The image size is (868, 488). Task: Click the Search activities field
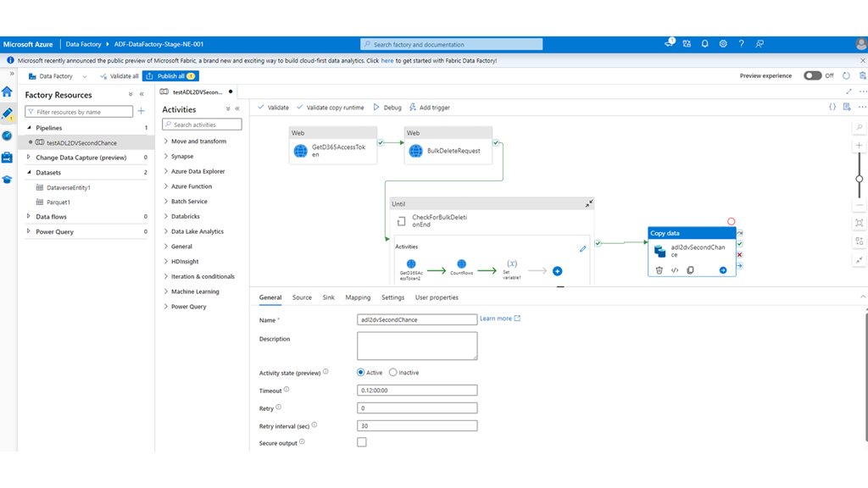point(202,125)
